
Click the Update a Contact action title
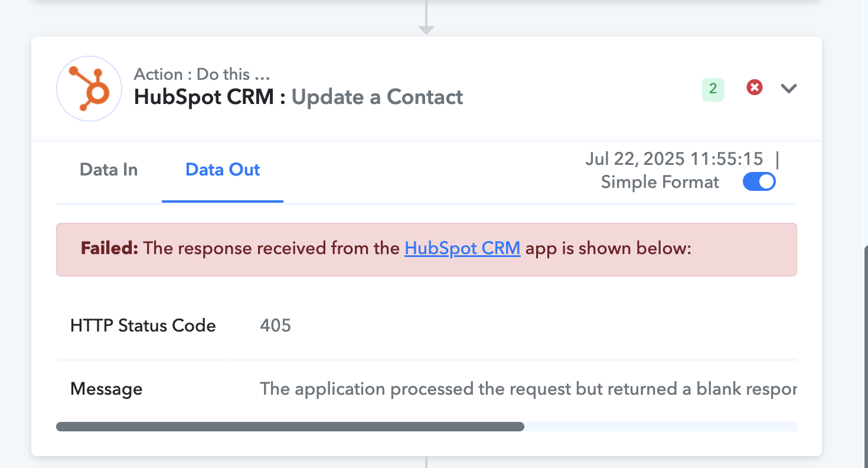(377, 97)
